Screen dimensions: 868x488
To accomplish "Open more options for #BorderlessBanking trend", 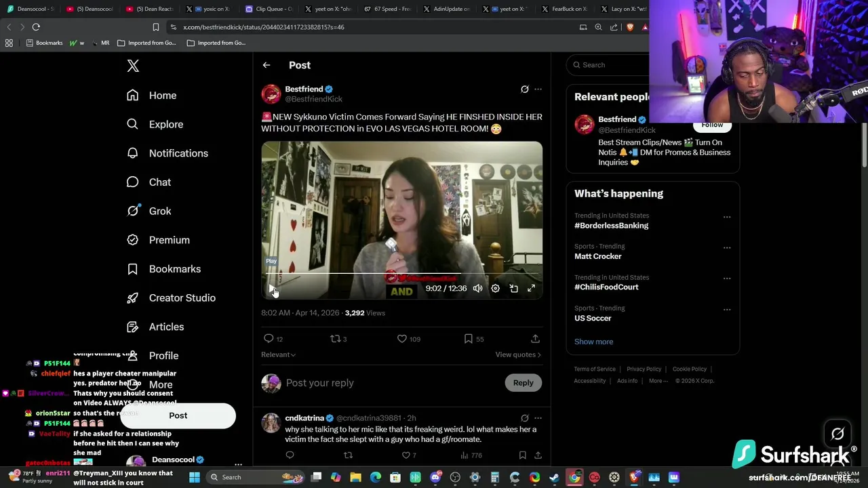I will 727,218.
